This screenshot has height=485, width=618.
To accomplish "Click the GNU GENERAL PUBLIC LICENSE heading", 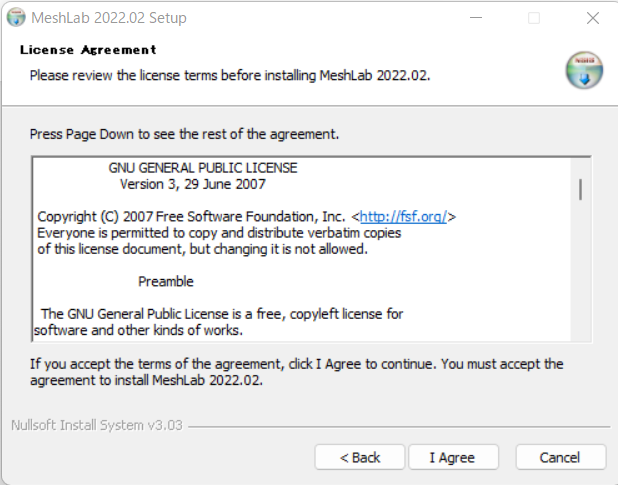I will [x=203, y=168].
